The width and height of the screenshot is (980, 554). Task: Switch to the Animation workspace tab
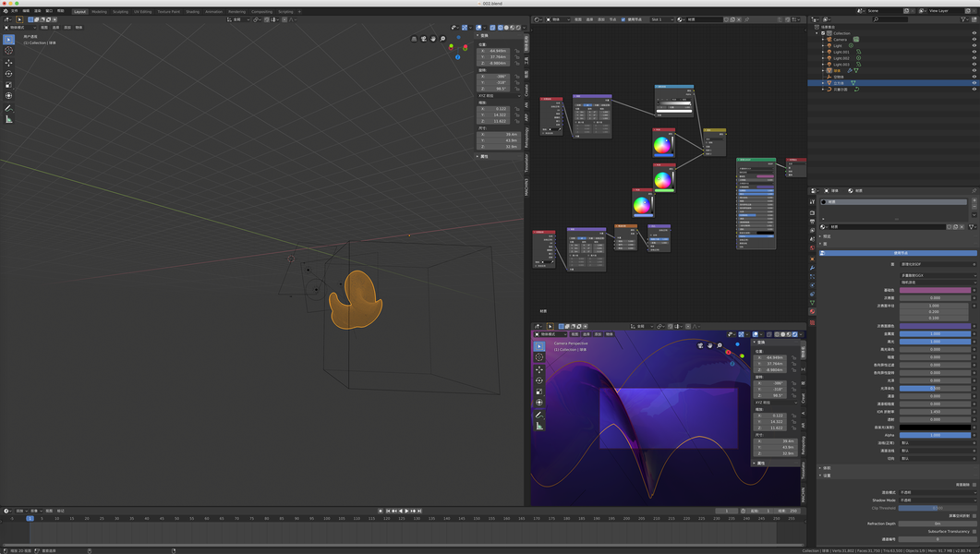pos(213,11)
